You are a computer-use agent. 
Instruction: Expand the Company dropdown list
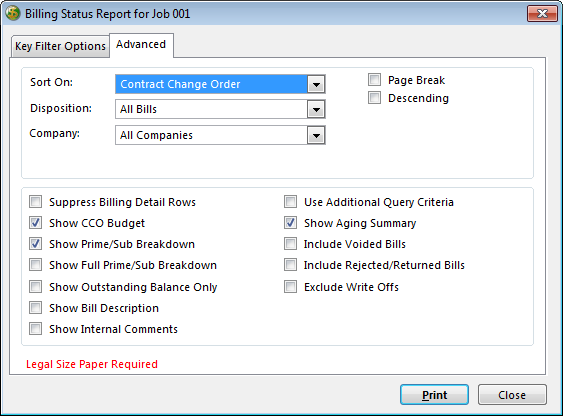click(316, 135)
